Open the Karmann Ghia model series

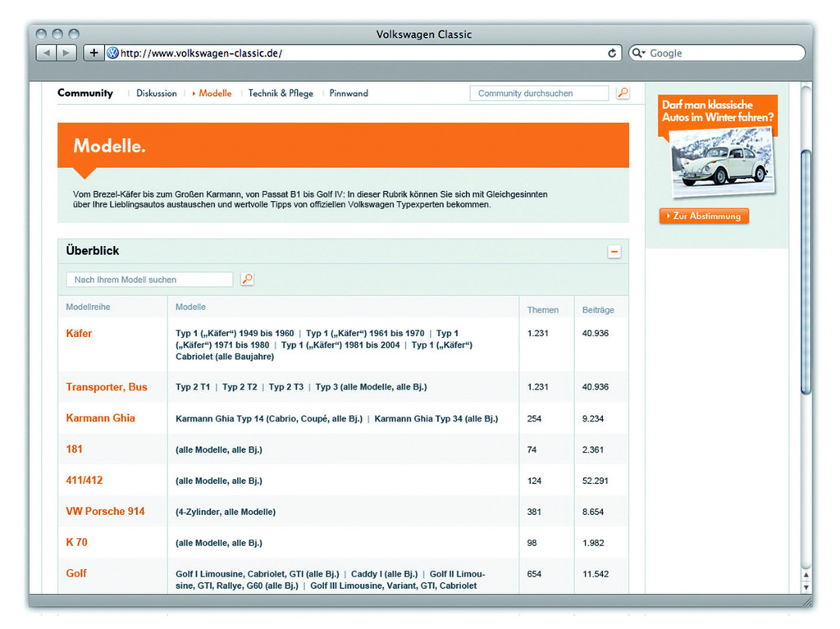(x=100, y=418)
